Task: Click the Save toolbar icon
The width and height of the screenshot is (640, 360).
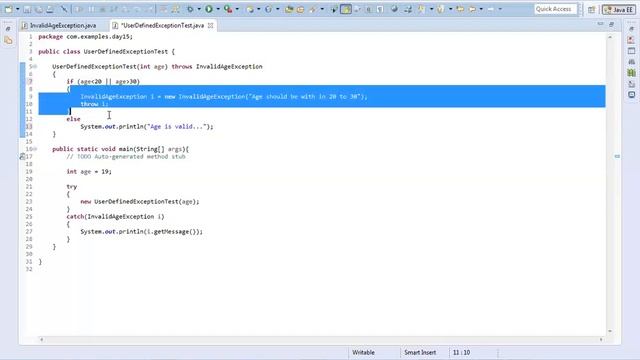Action: click(x=27, y=9)
